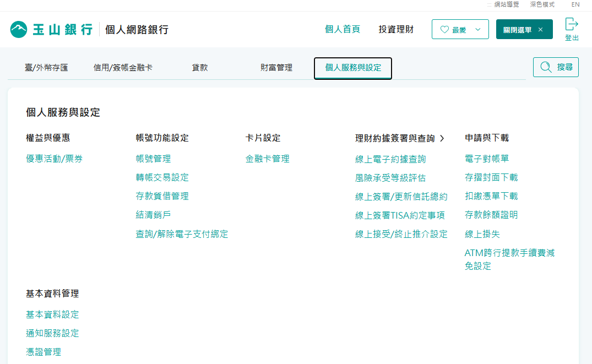This screenshot has width=592, height=364.
Task: Close the menu via 關閉選單 X icon
Action: pos(540,29)
